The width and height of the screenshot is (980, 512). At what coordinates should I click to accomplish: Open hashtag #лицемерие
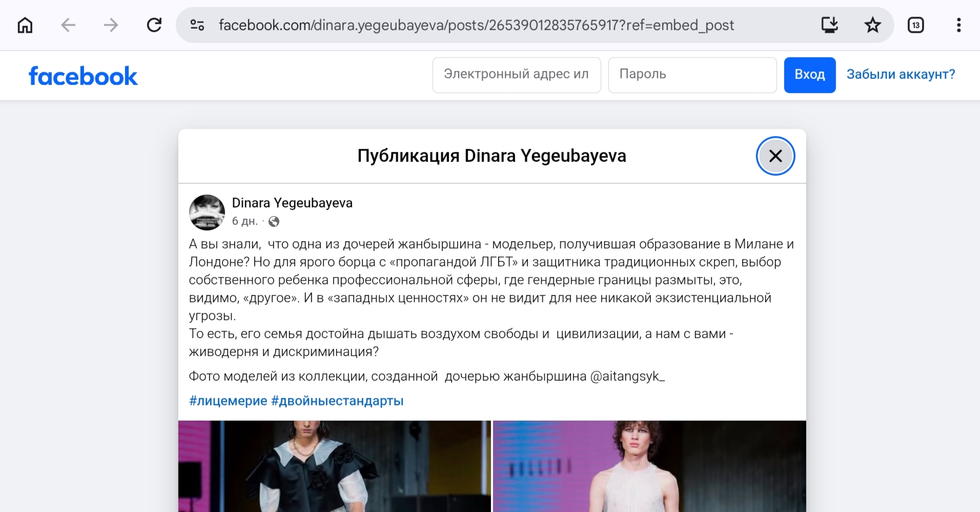(228, 401)
